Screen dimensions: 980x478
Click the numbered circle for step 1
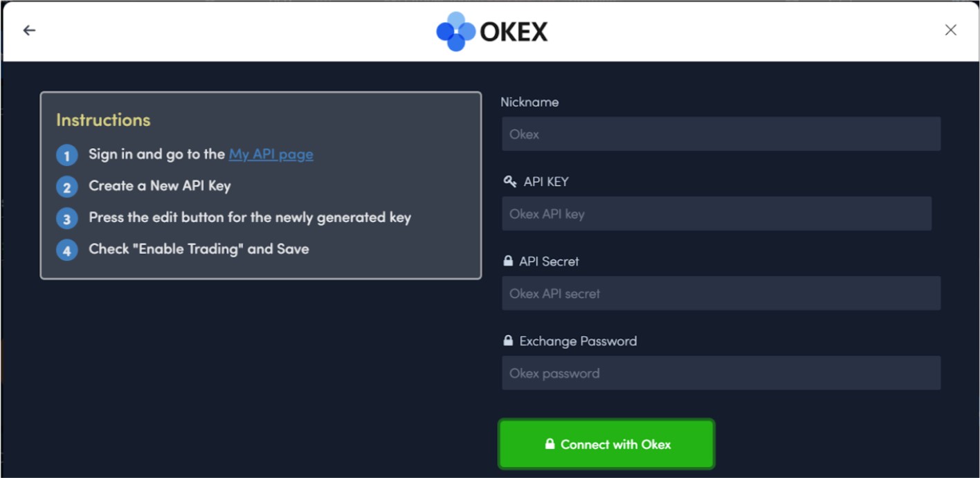click(x=67, y=155)
